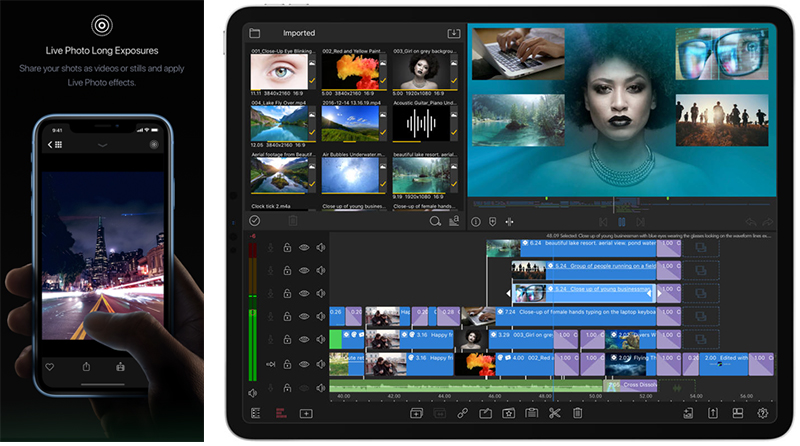Select the 003_Girl on grey background thumbnail
800x446 pixels.
click(x=421, y=72)
